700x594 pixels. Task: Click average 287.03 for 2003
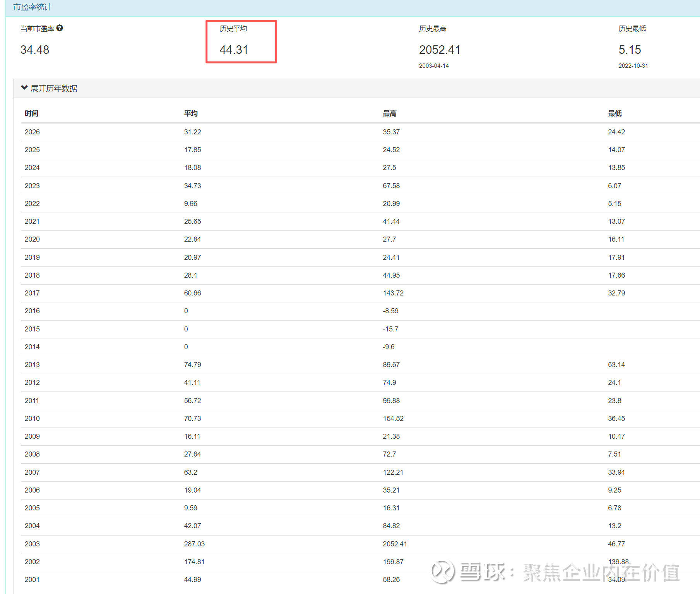(x=194, y=544)
